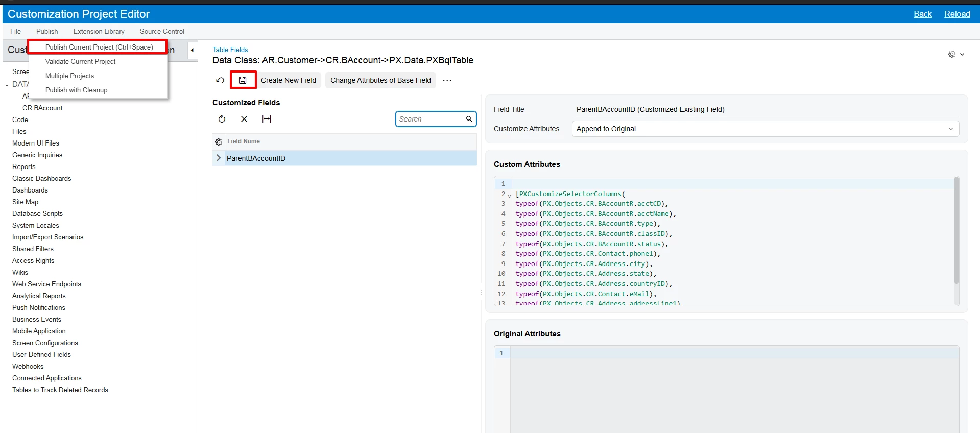Open the Files section

[x=19, y=131]
